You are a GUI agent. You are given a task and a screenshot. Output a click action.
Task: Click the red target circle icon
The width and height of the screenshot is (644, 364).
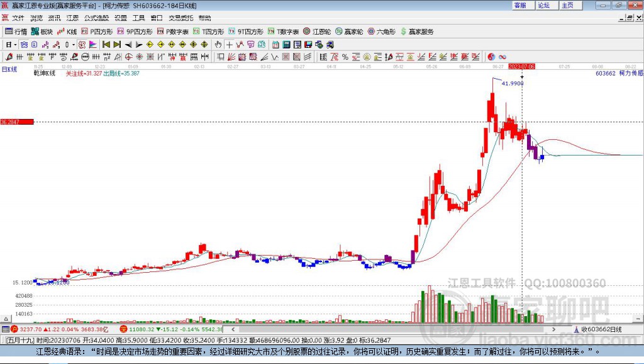coord(128,57)
